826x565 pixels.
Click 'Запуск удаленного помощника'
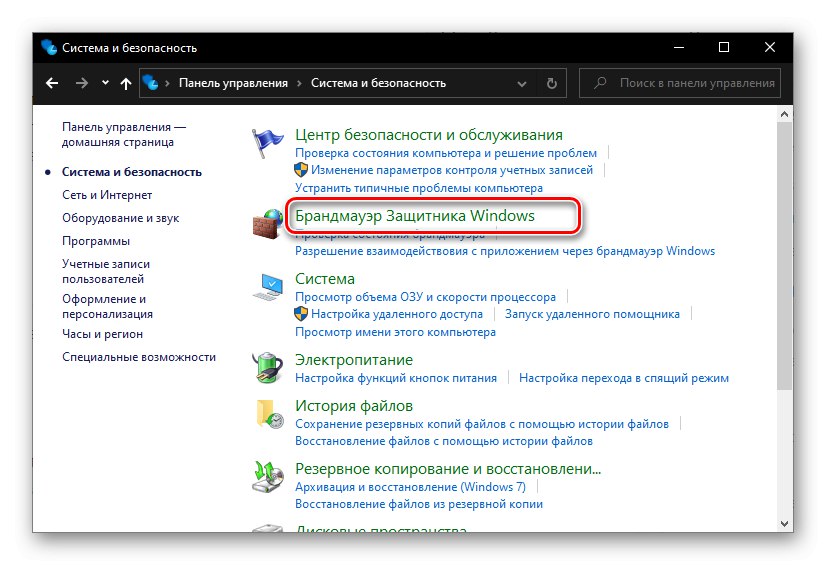592,314
